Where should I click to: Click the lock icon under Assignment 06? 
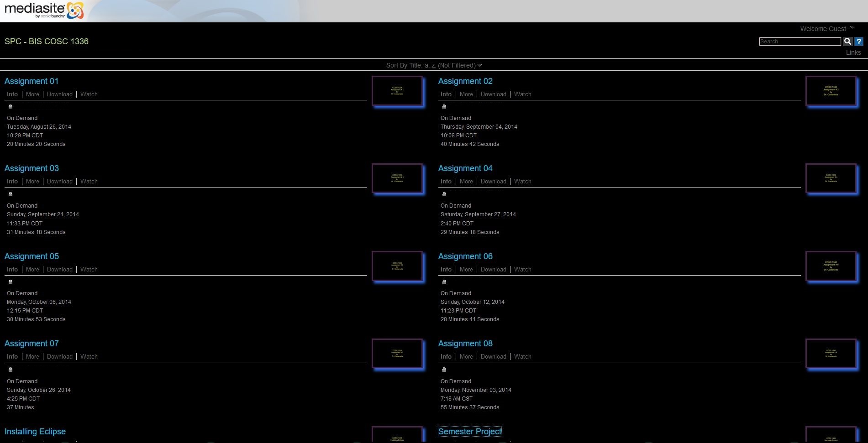click(444, 282)
